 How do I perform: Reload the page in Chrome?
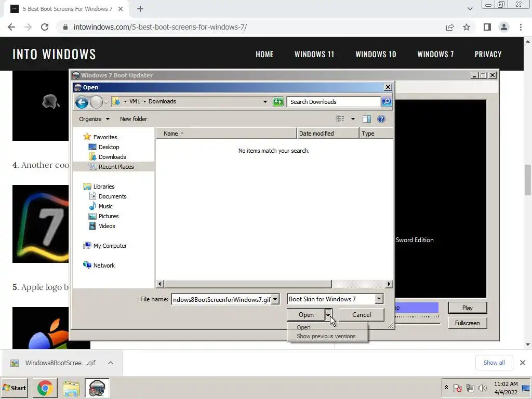coord(45,27)
